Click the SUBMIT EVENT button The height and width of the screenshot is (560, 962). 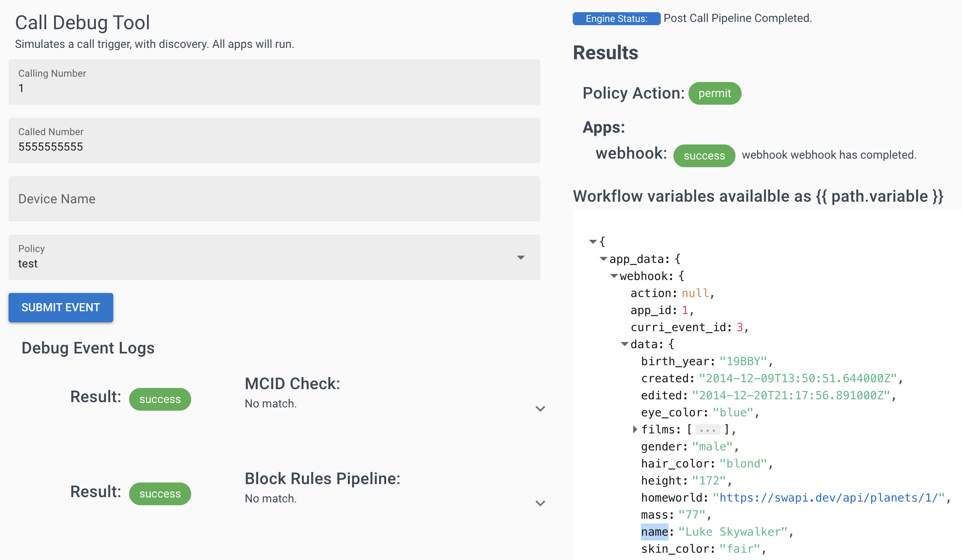60,307
